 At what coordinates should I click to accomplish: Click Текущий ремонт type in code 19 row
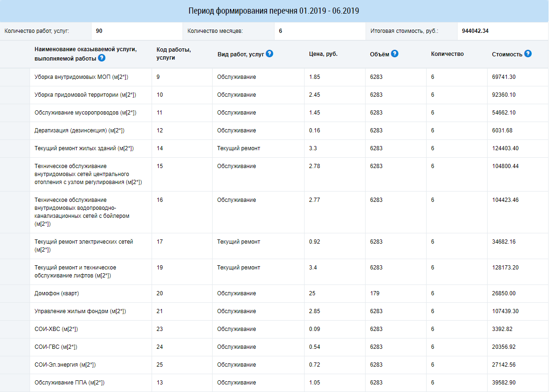point(238,268)
